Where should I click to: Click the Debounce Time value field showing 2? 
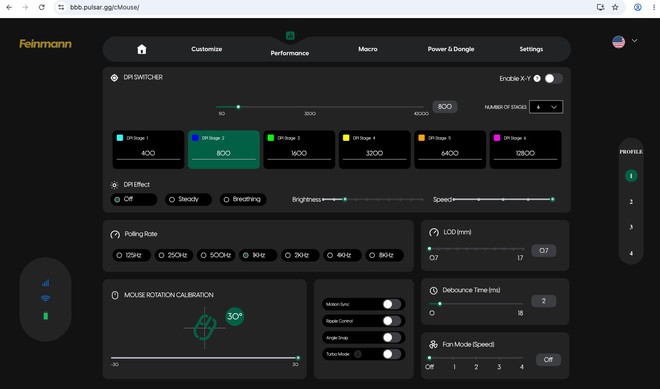pos(544,301)
